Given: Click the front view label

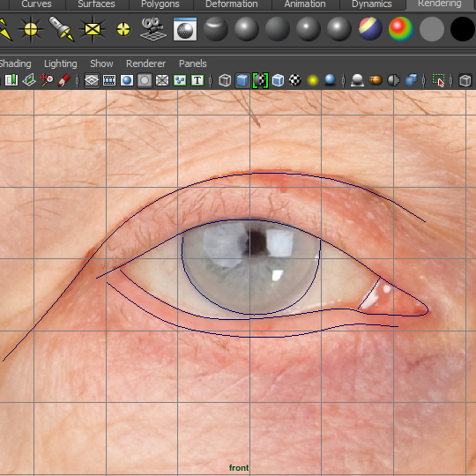Looking at the screenshot, I should tap(239, 467).
